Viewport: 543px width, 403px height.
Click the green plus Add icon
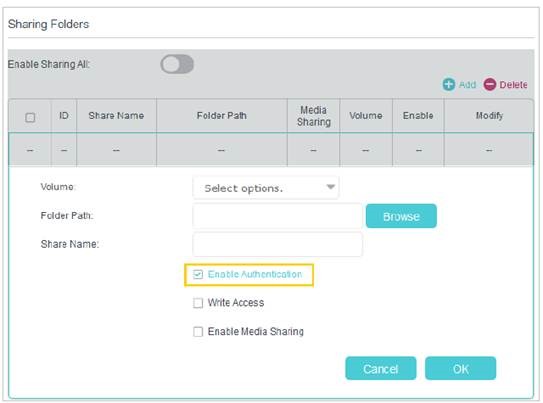point(449,84)
